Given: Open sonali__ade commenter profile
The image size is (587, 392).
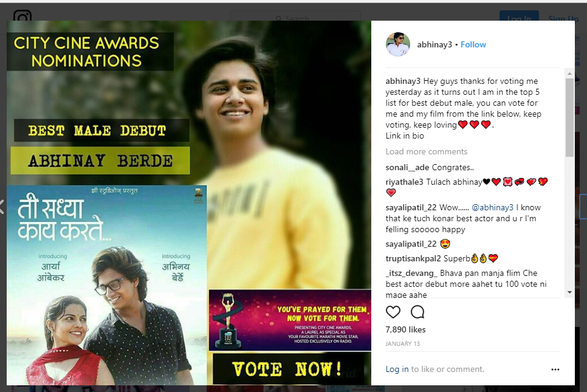Looking at the screenshot, I should (x=407, y=167).
